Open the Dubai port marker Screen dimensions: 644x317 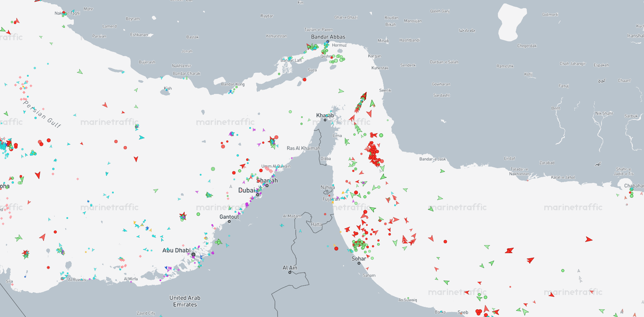258,194
